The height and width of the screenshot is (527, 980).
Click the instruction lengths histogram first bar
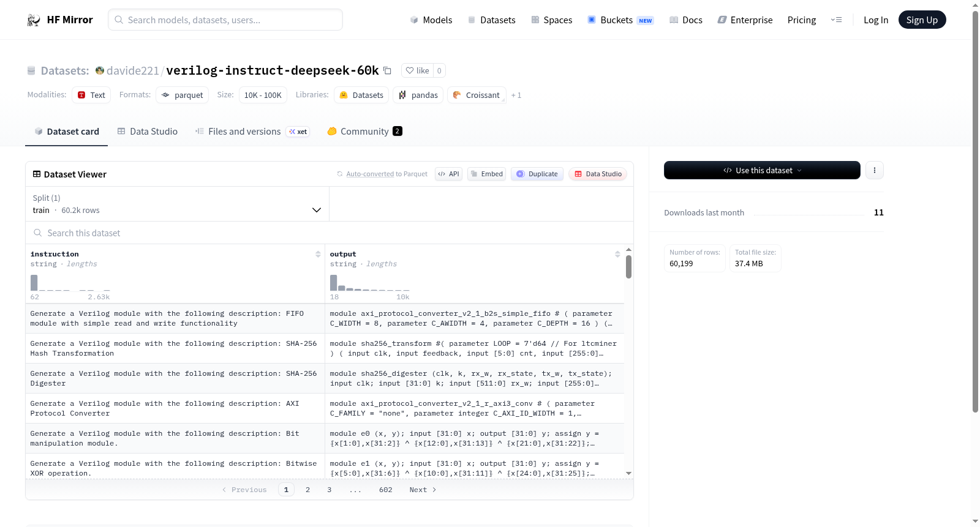pyautogui.click(x=34, y=283)
